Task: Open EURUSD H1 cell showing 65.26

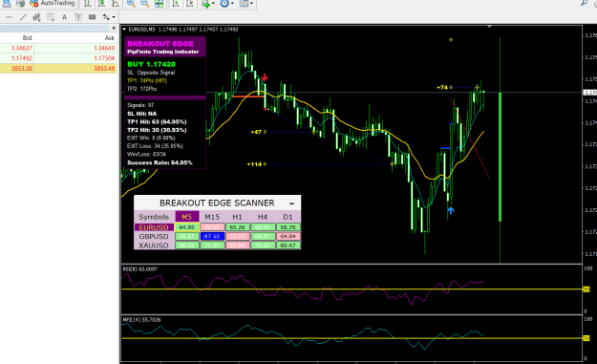Action: click(x=237, y=227)
